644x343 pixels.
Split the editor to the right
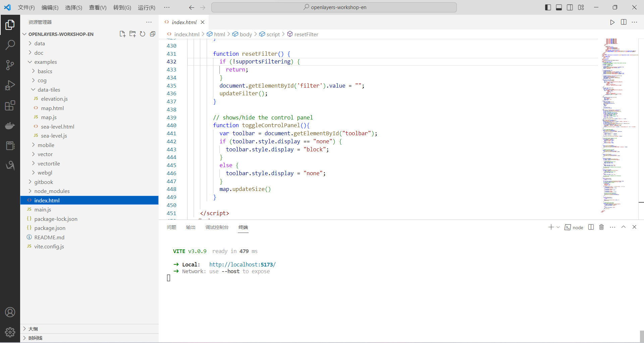pos(624,22)
